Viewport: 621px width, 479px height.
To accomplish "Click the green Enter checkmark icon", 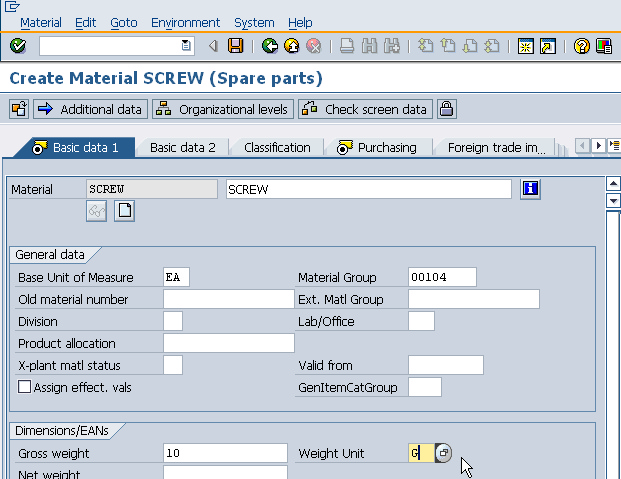I will pos(18,46).
